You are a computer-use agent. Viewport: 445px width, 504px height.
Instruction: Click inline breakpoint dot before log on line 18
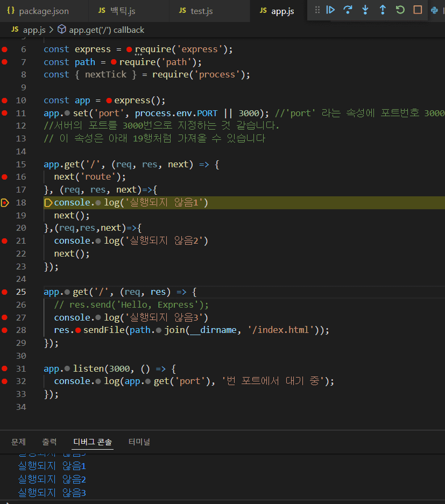(x=98, y=203)
